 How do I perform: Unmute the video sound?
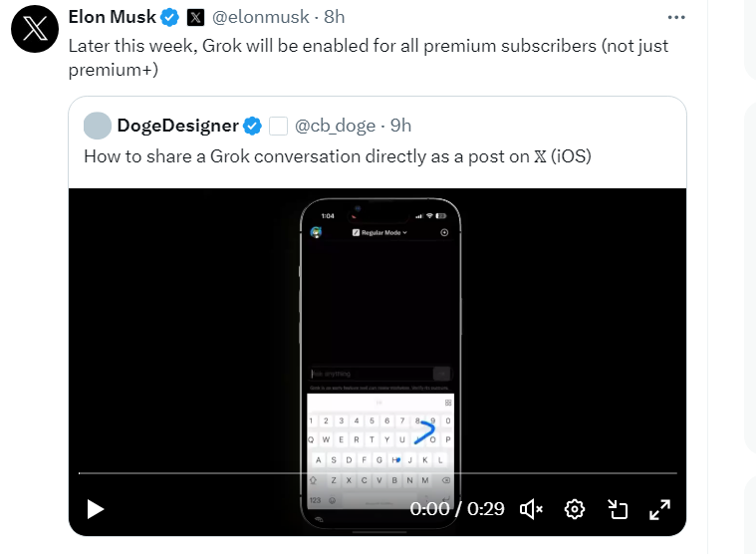click(x=531, y=509)
